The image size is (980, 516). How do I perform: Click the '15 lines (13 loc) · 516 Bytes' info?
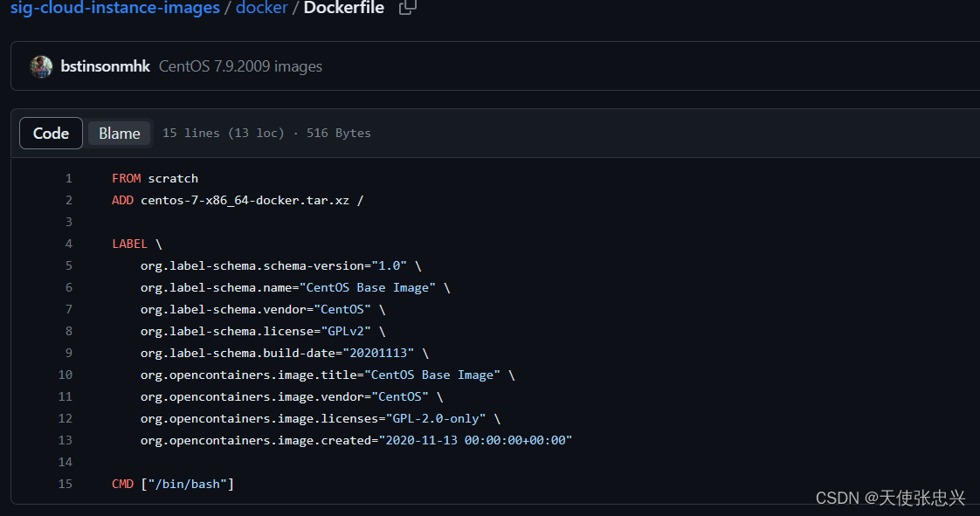[267, 133]
